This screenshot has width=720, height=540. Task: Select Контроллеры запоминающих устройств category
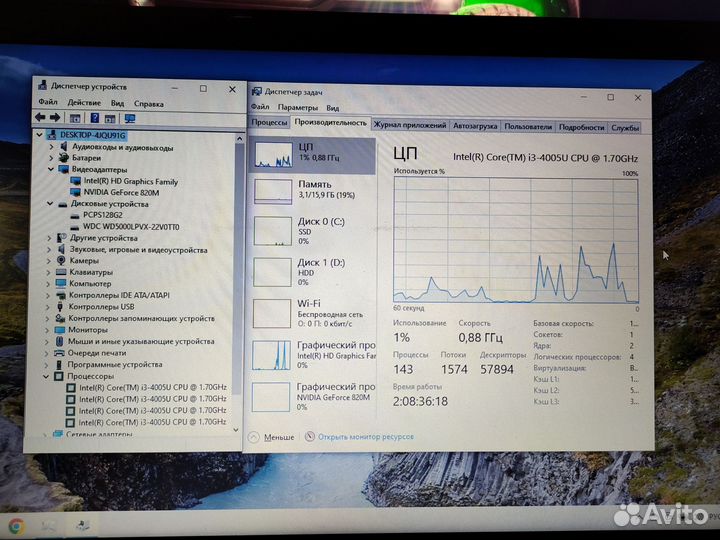[x=141, y=318]
